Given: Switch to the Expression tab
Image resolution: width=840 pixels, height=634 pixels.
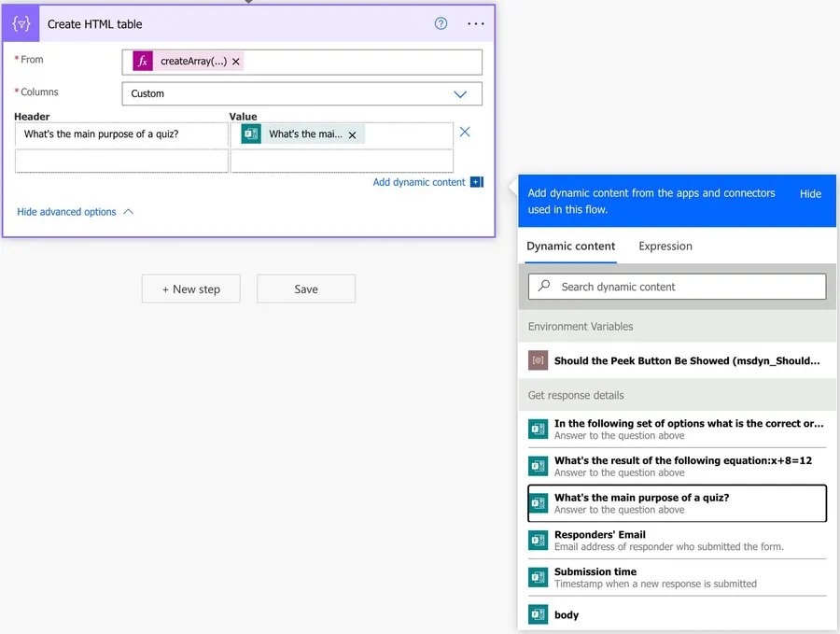Looking at the screenshot, I should click(665, 247).
